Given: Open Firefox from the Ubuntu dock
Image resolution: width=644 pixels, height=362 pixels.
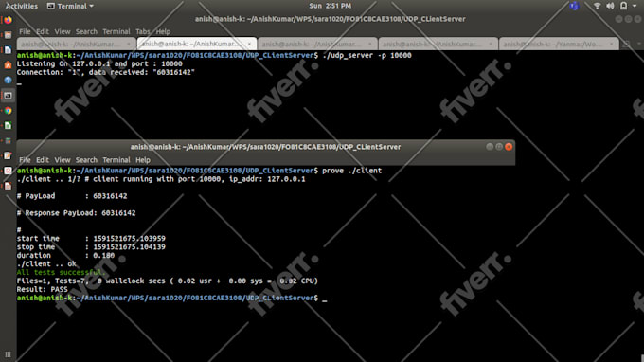Looking at the screenshot, I should [8, 20].
